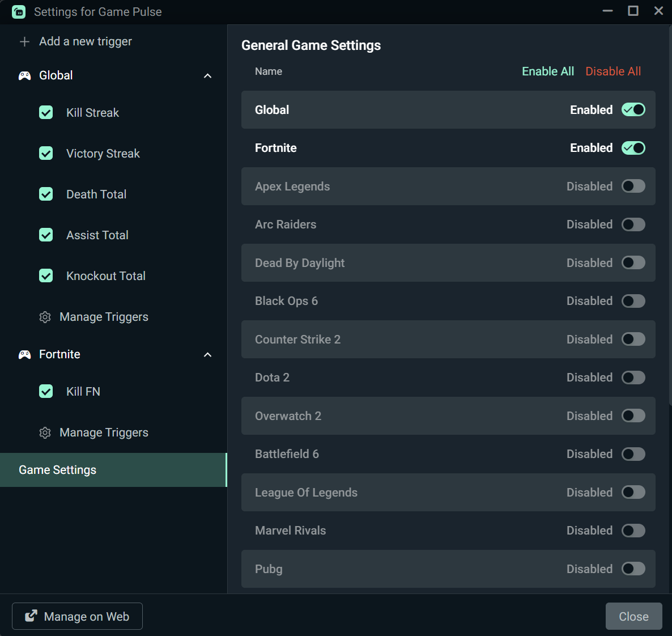Open Manage Triggers gear under Fortnite

click(45, 433)
